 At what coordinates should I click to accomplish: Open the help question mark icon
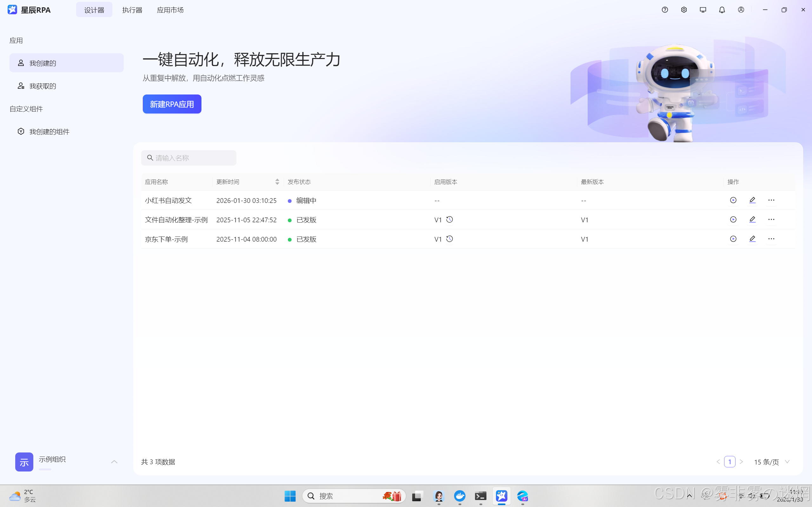pos(665,10)
